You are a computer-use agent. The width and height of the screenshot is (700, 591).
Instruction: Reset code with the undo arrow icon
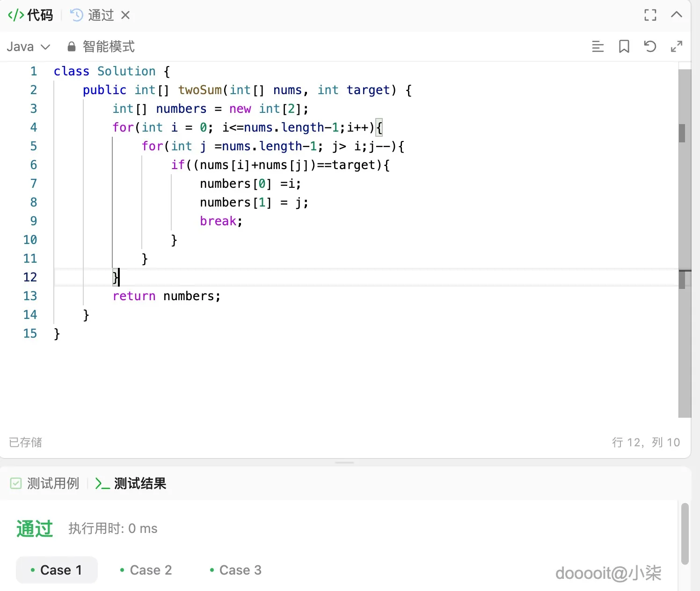click(650, 46)
